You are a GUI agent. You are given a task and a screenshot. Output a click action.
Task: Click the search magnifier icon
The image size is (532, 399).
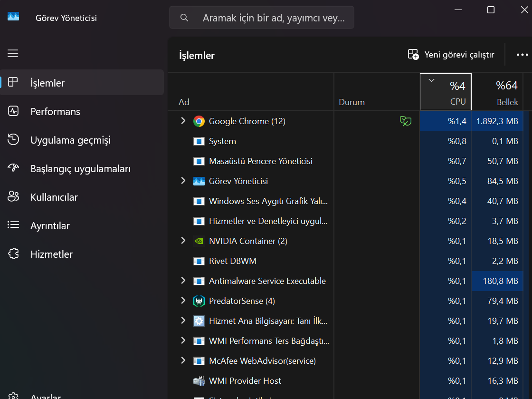tap(184, 18)
